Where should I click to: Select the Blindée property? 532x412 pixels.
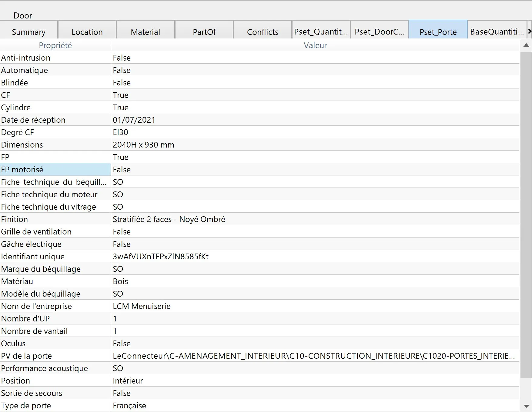pos(55,82)
